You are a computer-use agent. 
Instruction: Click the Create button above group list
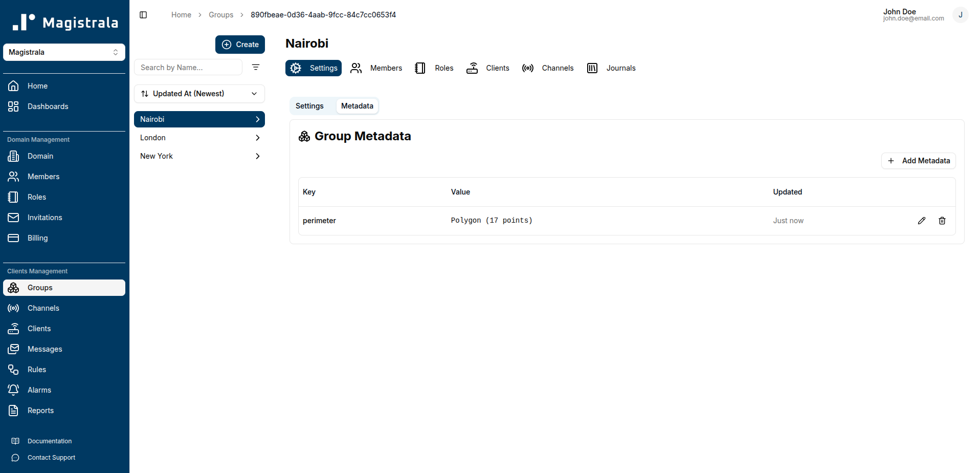(x=240, y=44)
